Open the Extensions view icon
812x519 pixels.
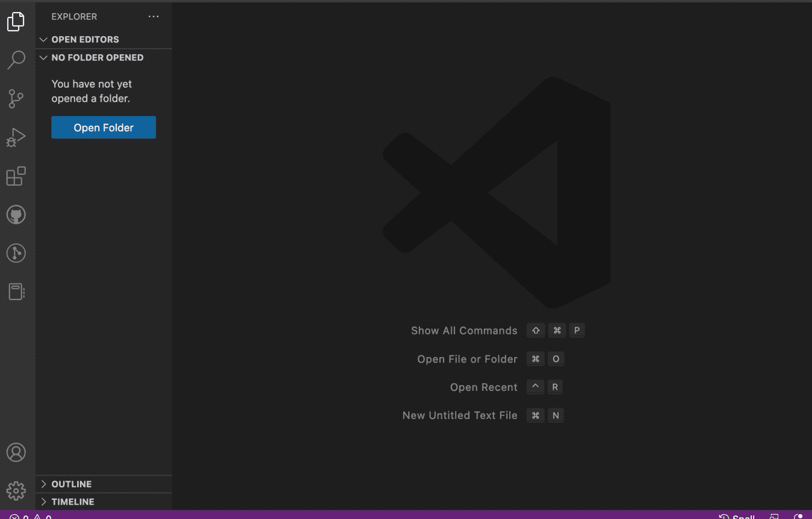(x=16, y=176)
